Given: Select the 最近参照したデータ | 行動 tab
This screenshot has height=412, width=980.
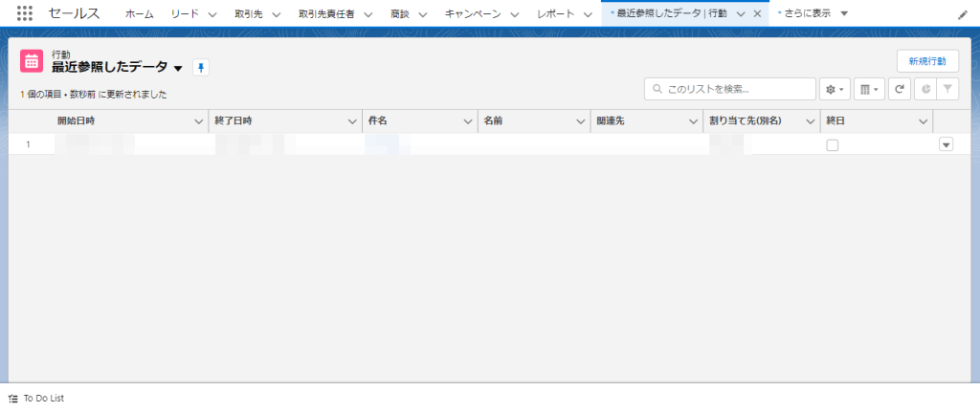Looking at the screenshot, I should point(671,13).
